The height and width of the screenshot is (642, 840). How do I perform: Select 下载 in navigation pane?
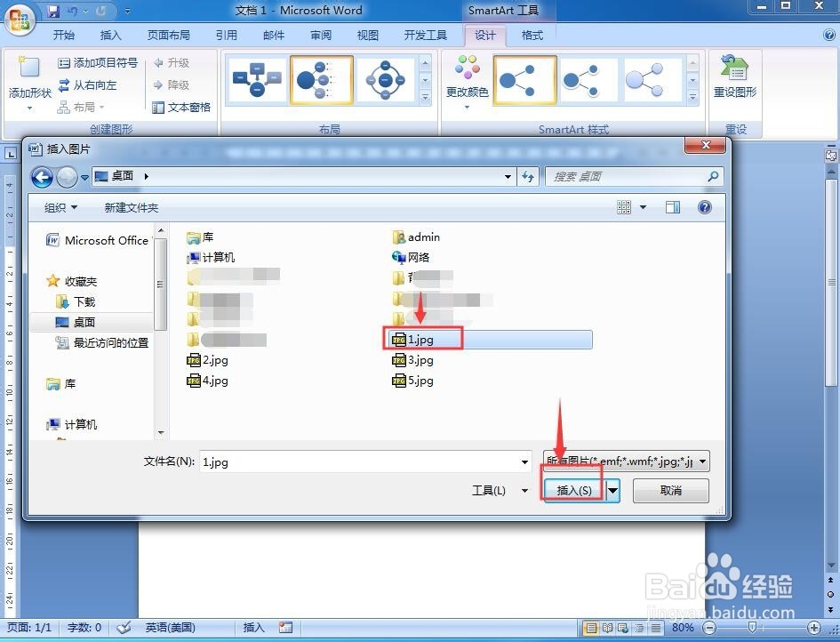click(76, 301)
